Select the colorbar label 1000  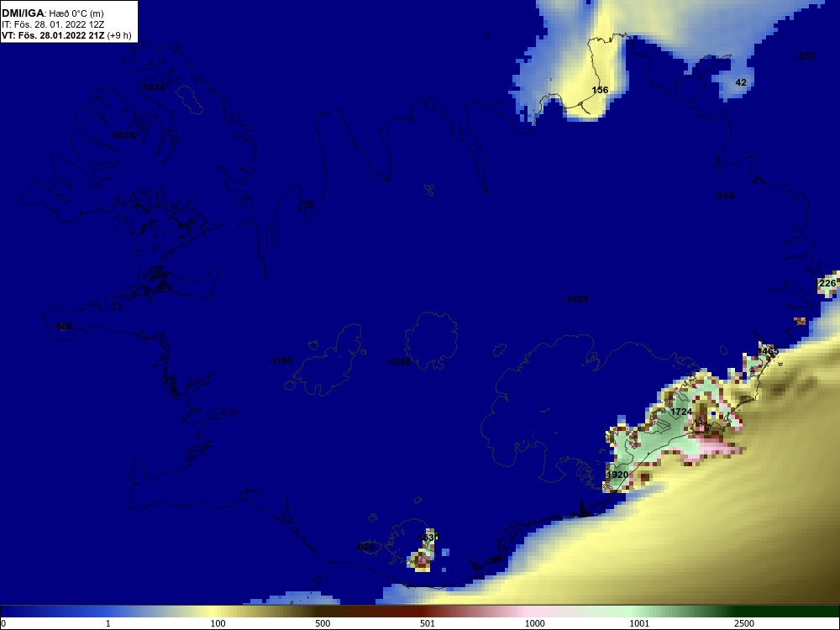click(x=534, y=623)
